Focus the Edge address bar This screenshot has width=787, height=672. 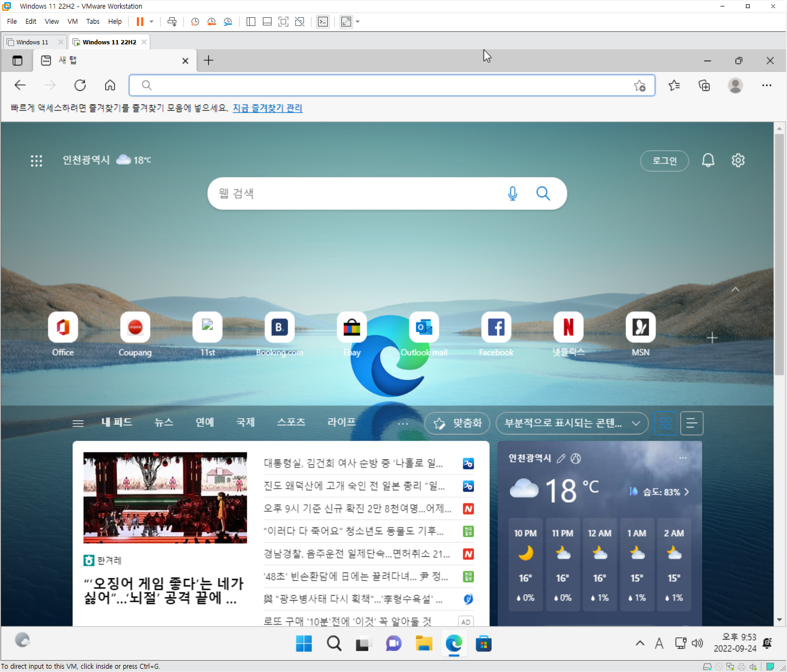[392, 85]
